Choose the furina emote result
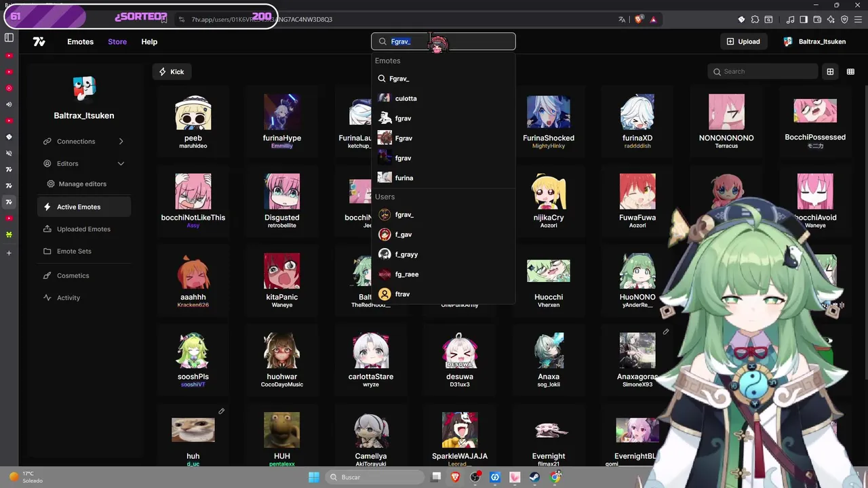This screenshot has width=868, height=488. 443,178
